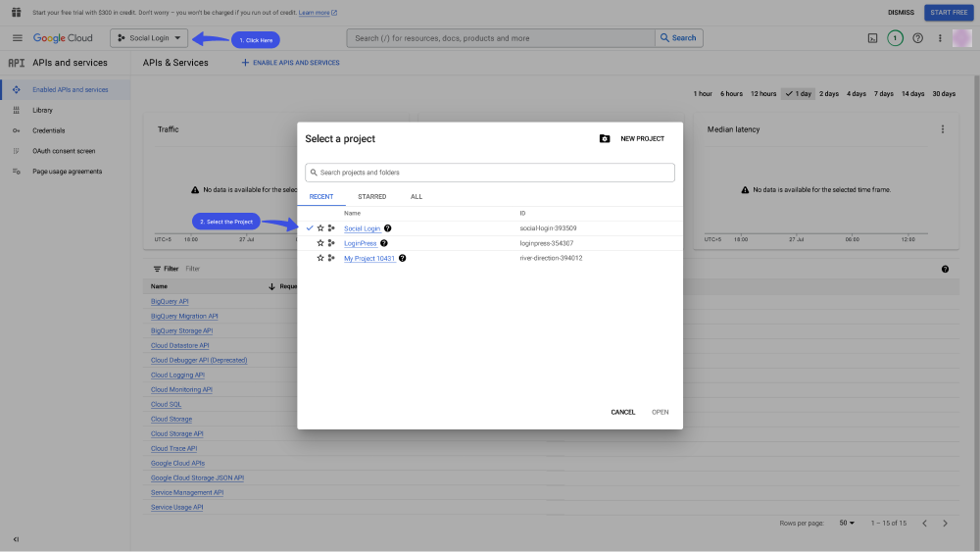The height and width of the screenshot is (552, 980).
Task: Open the Cloud SQL API link
Action: (x=167, y=405)
